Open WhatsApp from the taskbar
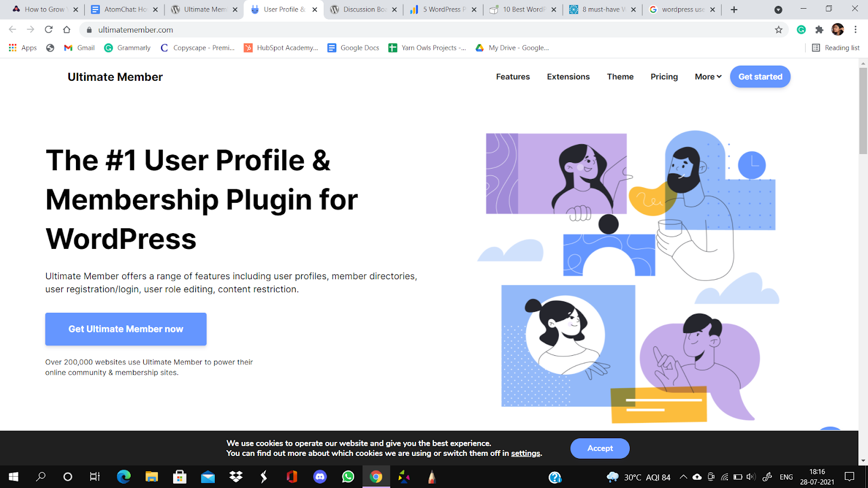This screenshot has height=488, width=868. point(348,477)
